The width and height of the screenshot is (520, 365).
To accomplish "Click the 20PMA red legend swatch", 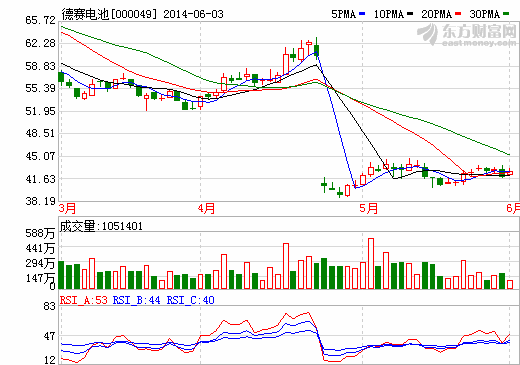I will pos(458,14).
